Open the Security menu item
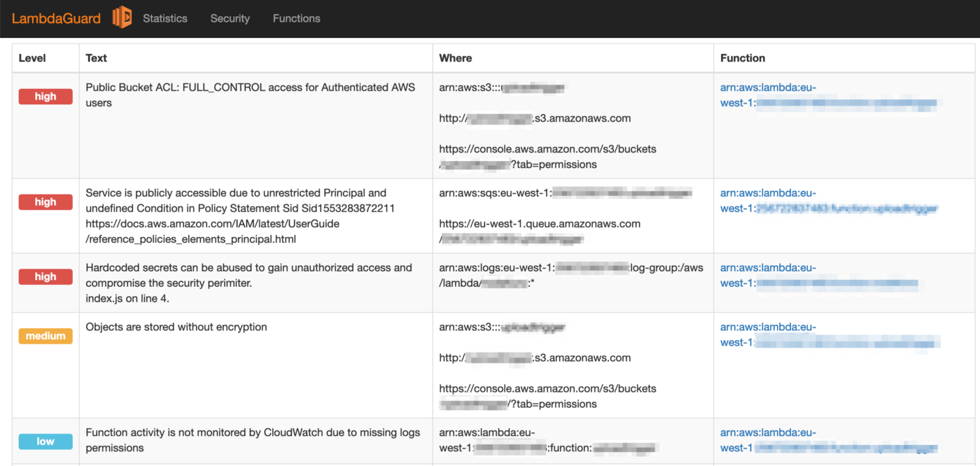This screenshot has height=466, width=980. pyautogui.click(x=230, y=19)
